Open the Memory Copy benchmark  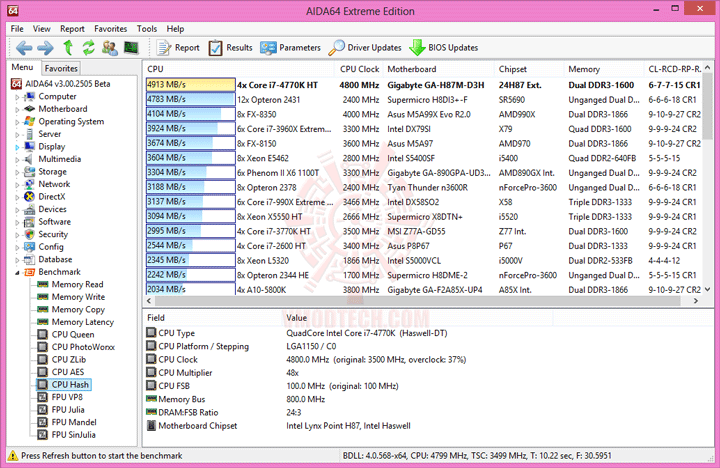(78, 310)
